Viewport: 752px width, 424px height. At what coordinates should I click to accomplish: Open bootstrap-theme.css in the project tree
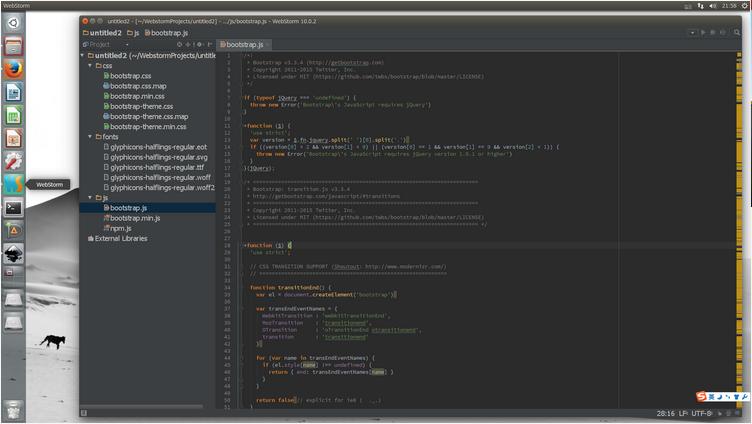coord(139,106)
